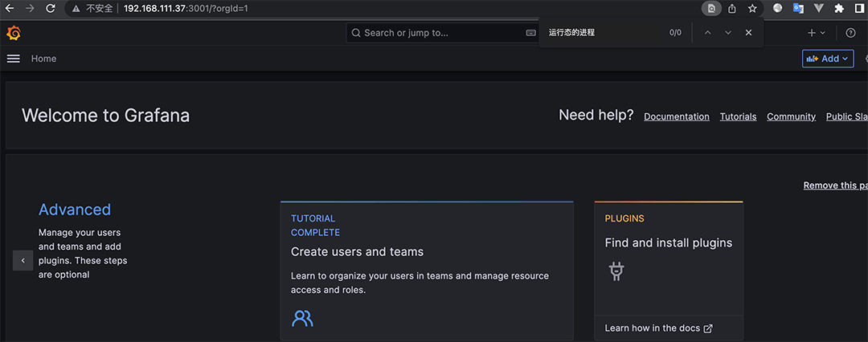Open the Add dropdown button
The height and width of the screenshot is (342, 868).
click(x=828, y=59)
